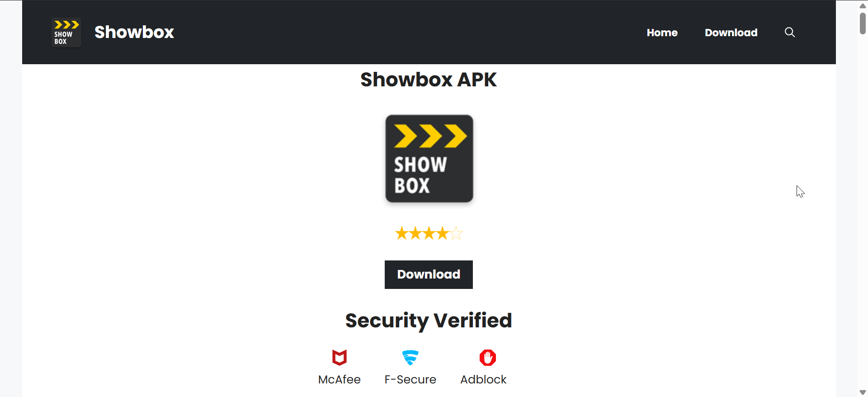Click the first gold rating star
Screen dimensions: 868x397
tap(401, 233)
